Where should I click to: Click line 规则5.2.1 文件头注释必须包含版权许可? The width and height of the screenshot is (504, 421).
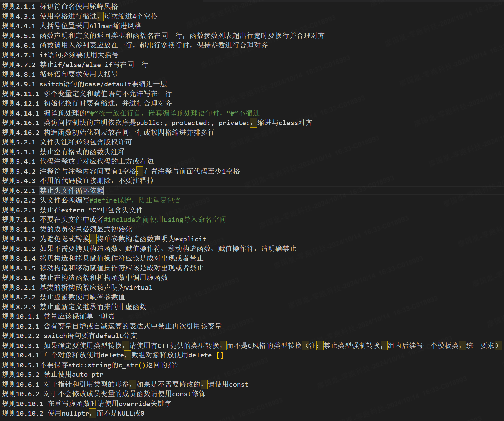pyautogui.click(x=67, y=142)
